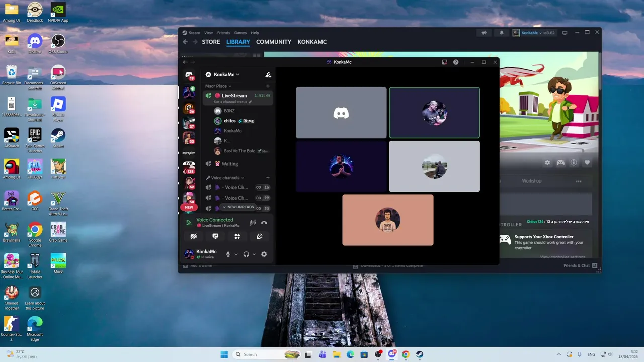Click the red NEW badge in server list
644x362 pixels.
point(189,207)
